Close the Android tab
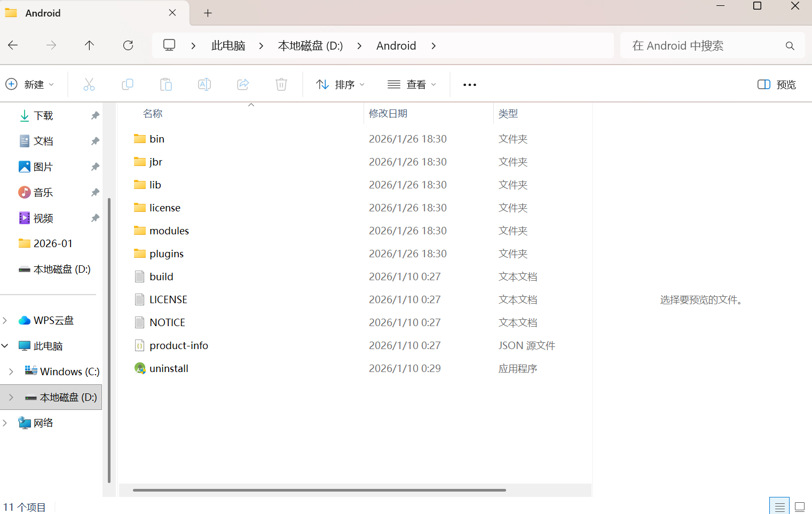The image size is (812, 514). pyautogui.click(x=172, y=13)
